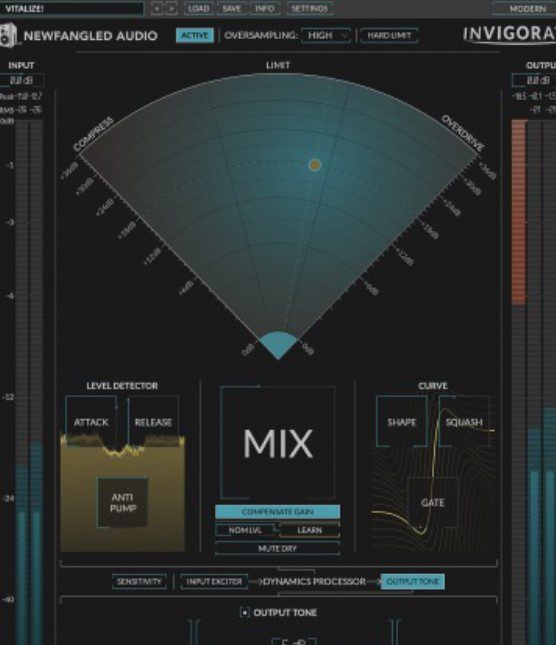The height and width of the screenshot is (645, 556).
Task: Click the ANTI PUMP control
Action: point(123,502)
